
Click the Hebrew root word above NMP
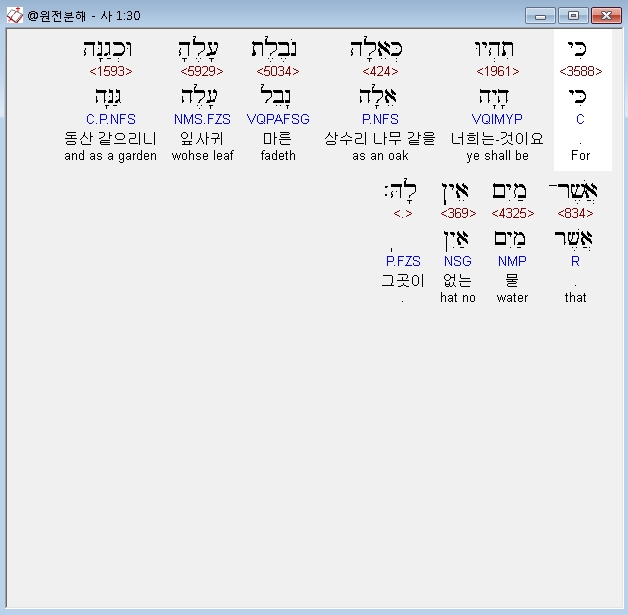click(510, 239)
